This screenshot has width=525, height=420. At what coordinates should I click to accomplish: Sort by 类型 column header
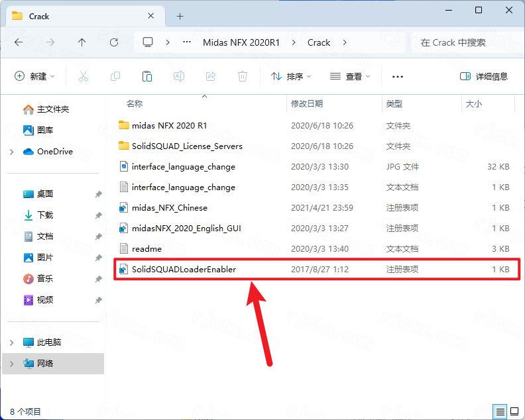click(x=394, y=104)
